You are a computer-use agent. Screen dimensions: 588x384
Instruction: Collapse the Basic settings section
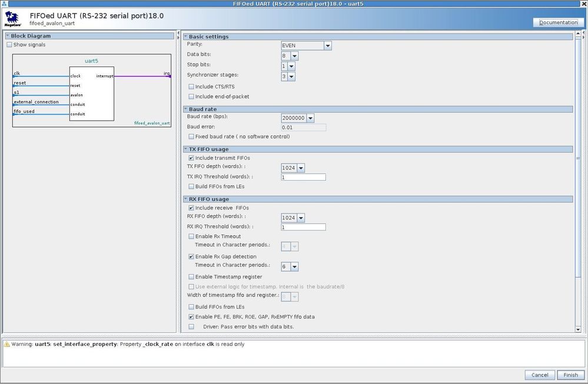pyautogui.click(x=185, y=36)
